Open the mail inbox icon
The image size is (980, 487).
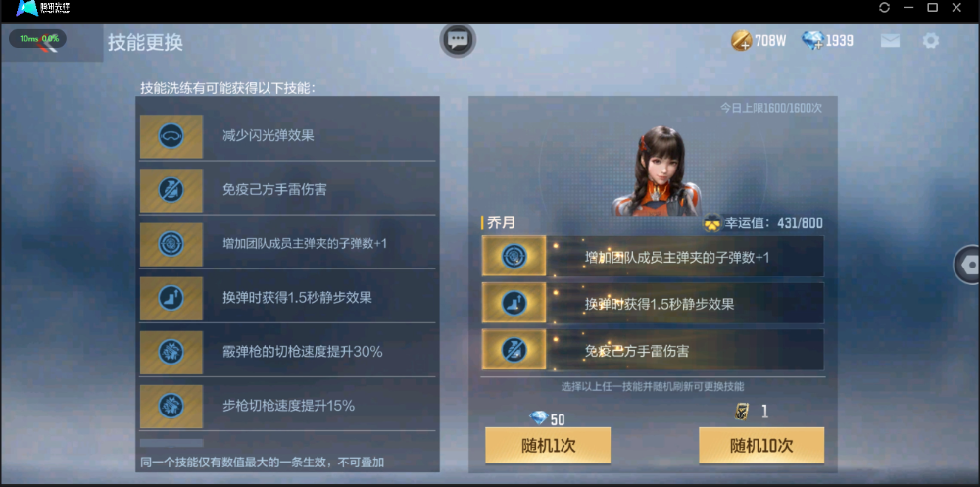pyautogui.click(x=890, y=41)
